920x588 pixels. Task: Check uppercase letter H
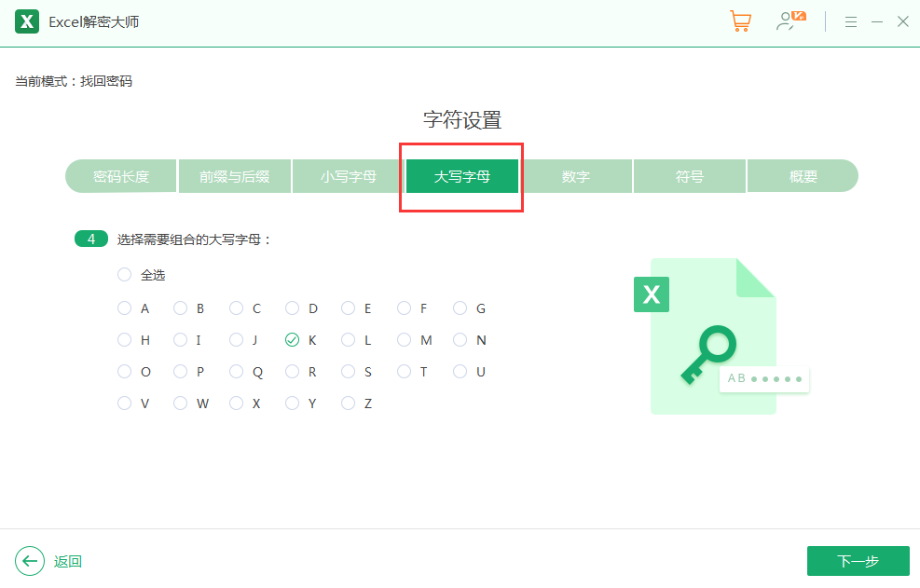[x=124, y=340]
